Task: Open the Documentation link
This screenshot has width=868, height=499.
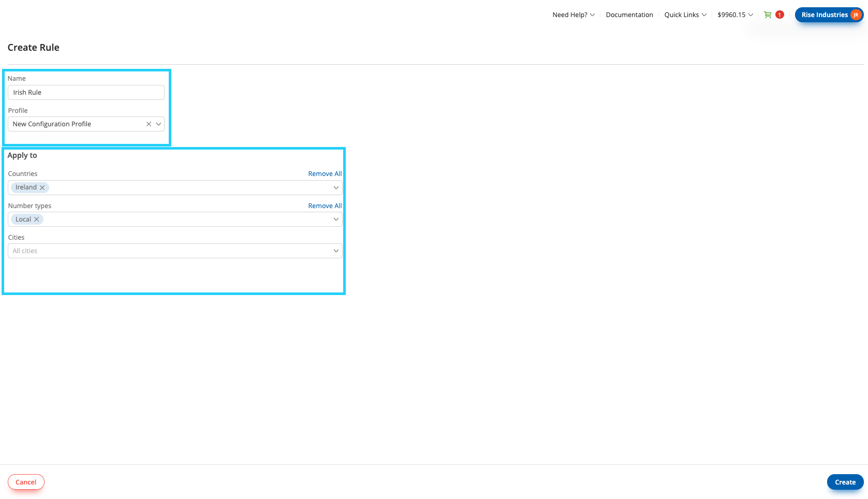Action: (x=629, y=15)
